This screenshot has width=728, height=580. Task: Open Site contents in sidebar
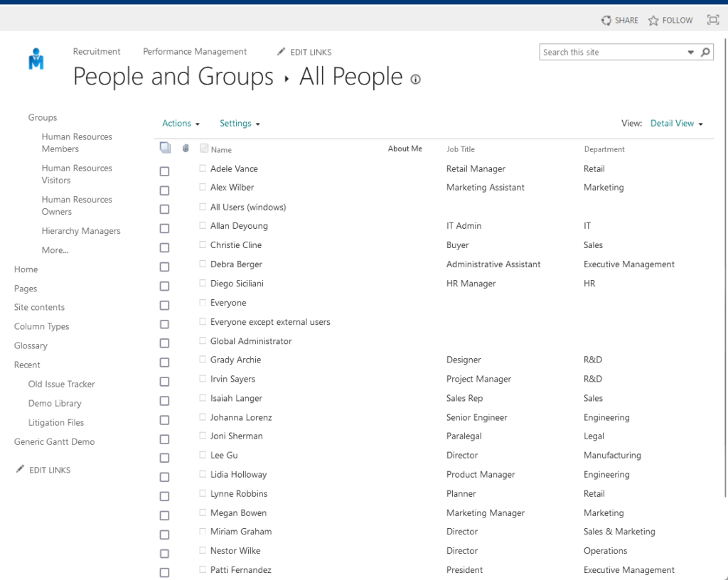[40, 307]
